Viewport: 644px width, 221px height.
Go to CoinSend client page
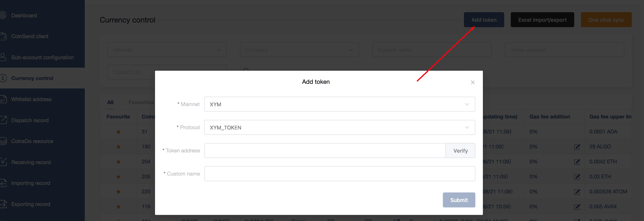tap(30, 37)
